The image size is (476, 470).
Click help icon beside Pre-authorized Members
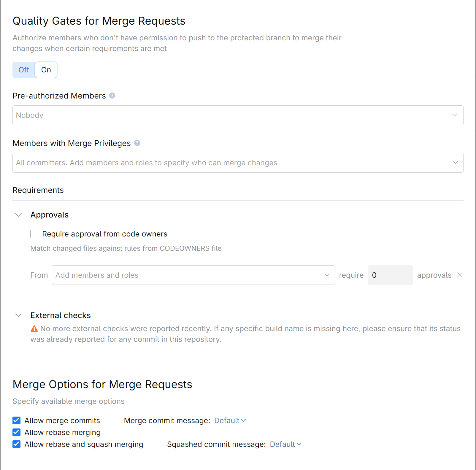112,96
